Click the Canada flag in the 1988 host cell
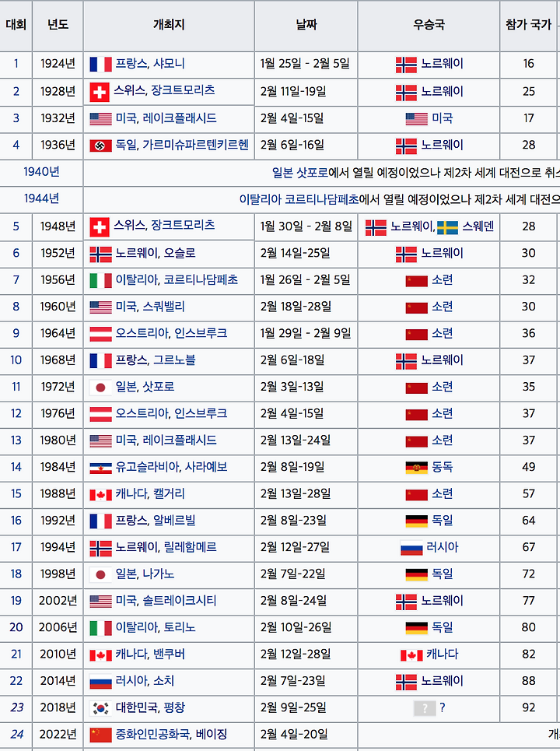The image size is (560, 751). 100,495
